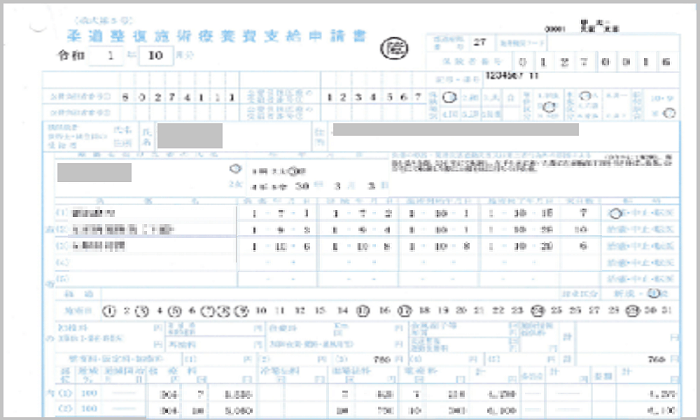This screenshot has height=420, width=700.
Task: Click circled day 24 in the treatment-day row
Action: tap(538, 311)
